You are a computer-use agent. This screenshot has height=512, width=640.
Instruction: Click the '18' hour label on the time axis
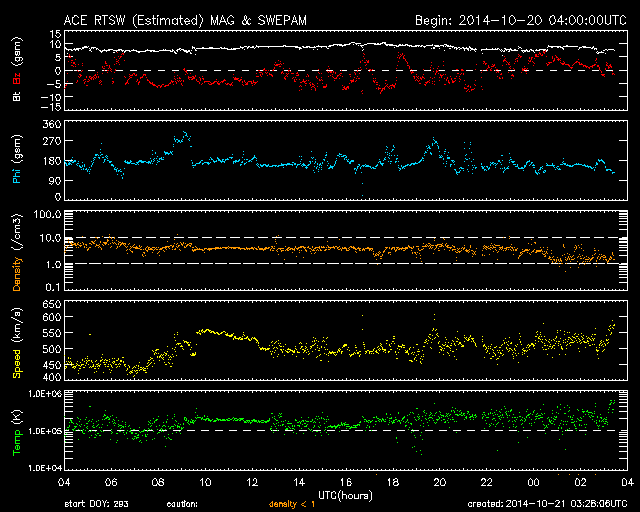[393, 482]
